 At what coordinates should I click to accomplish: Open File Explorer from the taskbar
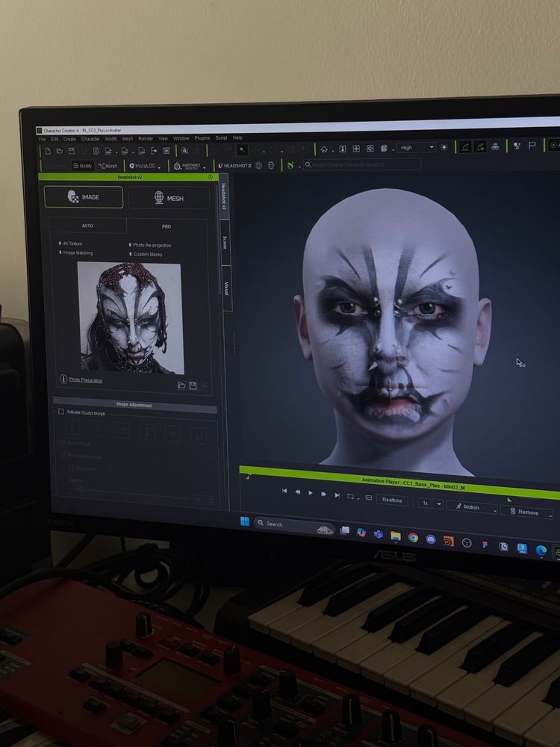pyautogui.click(x=396, y=536)
